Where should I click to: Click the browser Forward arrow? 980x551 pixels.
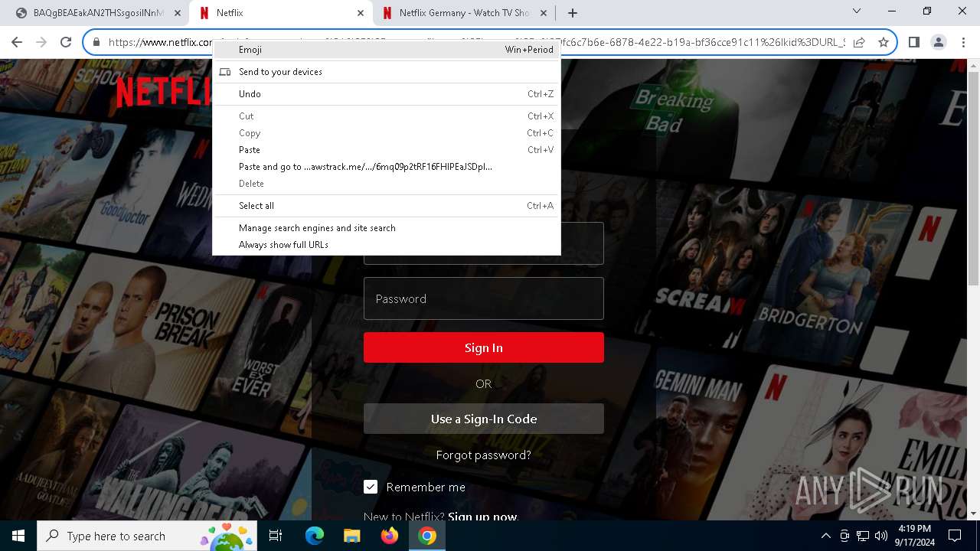pos(41,43)
